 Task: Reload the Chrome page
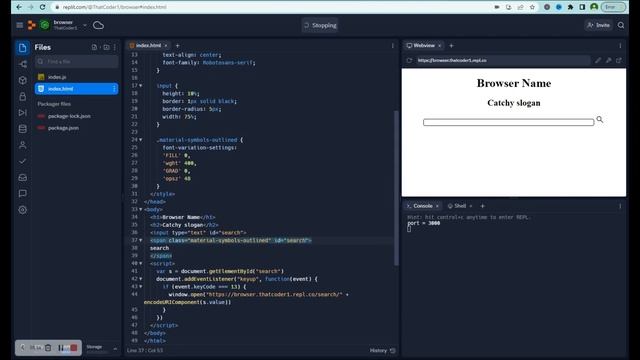[x=42, y=7]
